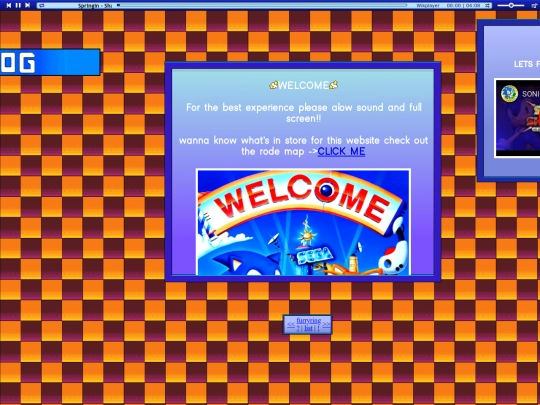This screenshot has width=540, height=405.
Task: Click the player time display 00:00
Action: 455,6
